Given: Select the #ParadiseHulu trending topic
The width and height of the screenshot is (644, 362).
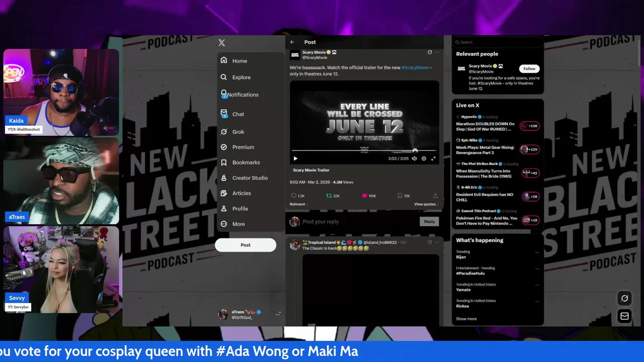Looking at the screenshot, I should 470,274.
